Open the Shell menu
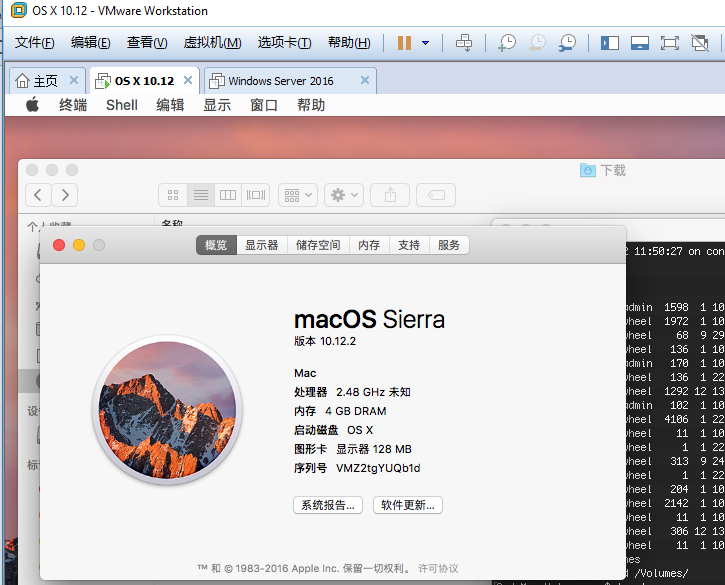 122,105
